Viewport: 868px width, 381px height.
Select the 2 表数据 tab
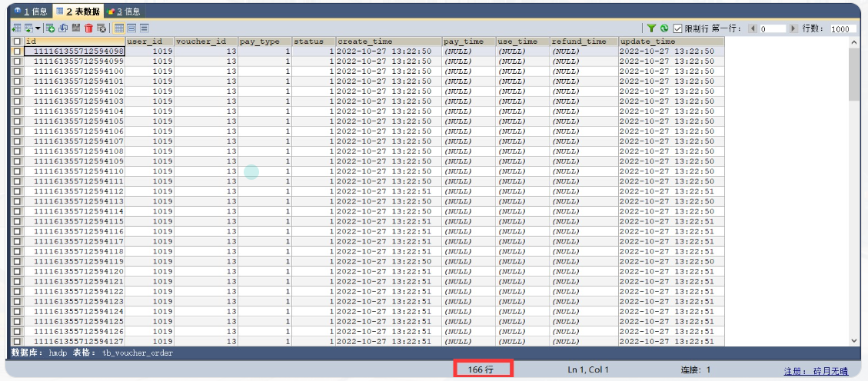pyautogui.click(x=78, y=11)
